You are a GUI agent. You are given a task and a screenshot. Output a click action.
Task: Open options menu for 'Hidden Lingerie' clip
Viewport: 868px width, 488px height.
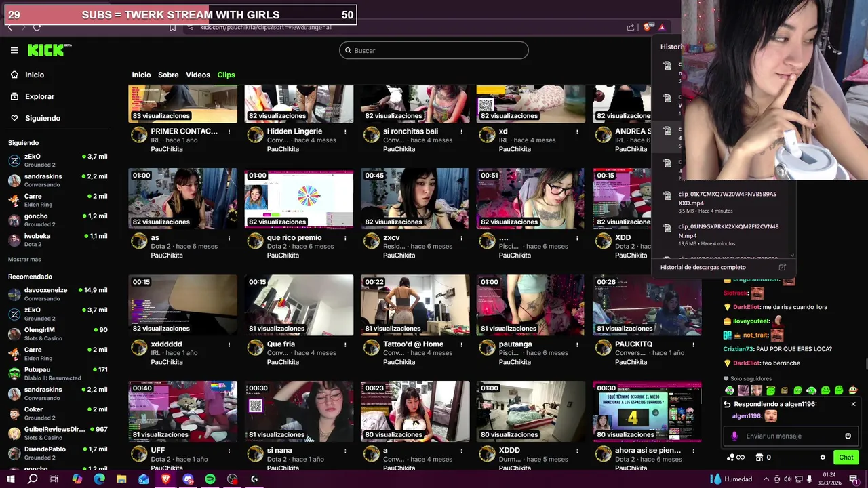point(345,131)
